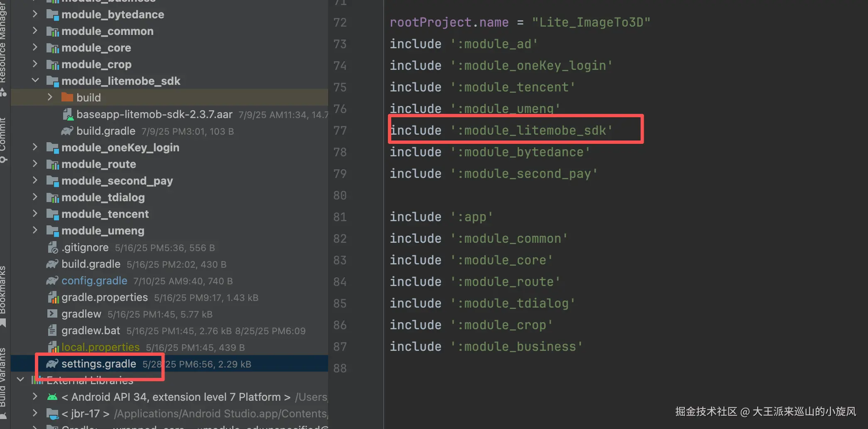868x429 pixels.
Task: Click the include ':module_bytedance' line
Action: pyautogui.click(x=490, y=152)
